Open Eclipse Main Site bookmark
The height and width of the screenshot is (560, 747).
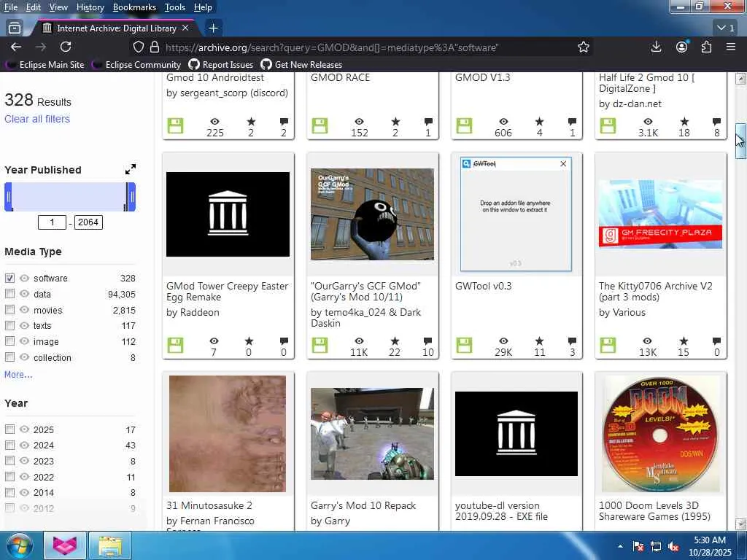pyautogui.click(x=45, y=65)
